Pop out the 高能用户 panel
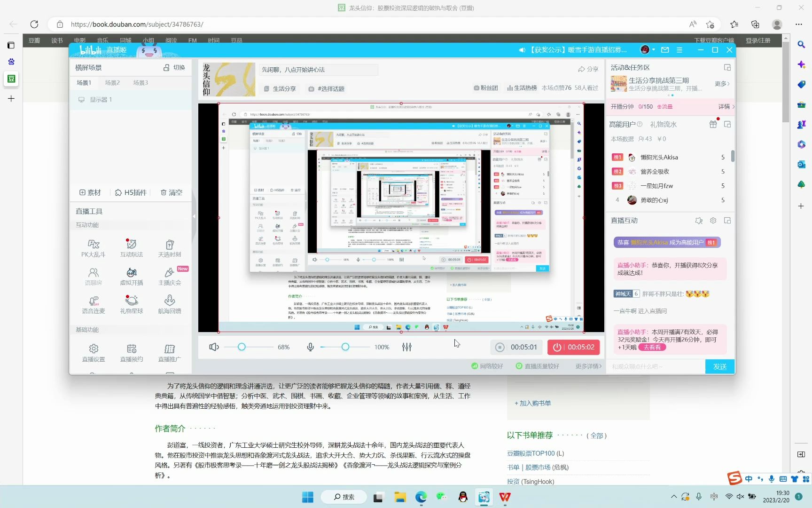Viewport: 812px width, 508px height. (x=727, y=125)
